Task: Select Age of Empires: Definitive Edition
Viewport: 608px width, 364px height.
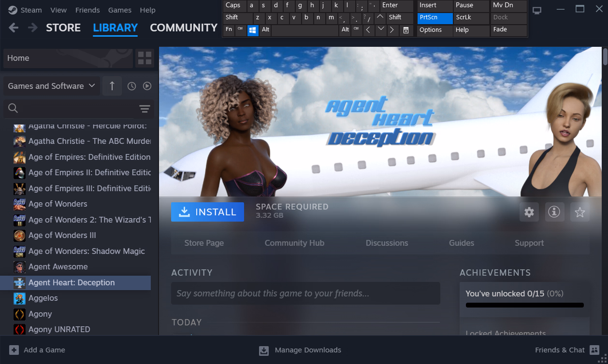Action: 75,157
